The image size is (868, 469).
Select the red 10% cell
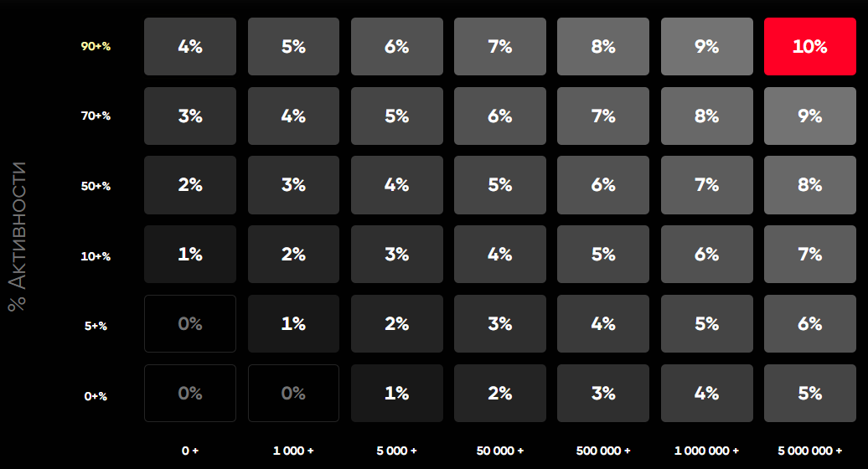(810, 46)
